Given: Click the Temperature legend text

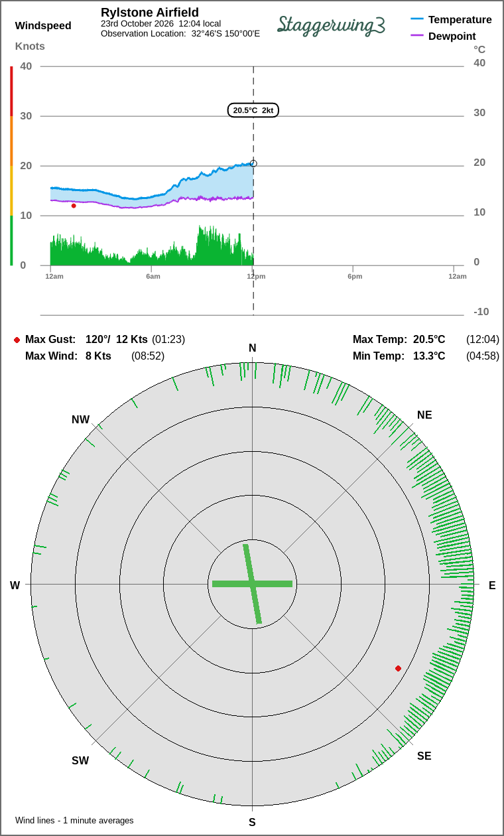Looking at the screenshot, I should tap(460, 19).
